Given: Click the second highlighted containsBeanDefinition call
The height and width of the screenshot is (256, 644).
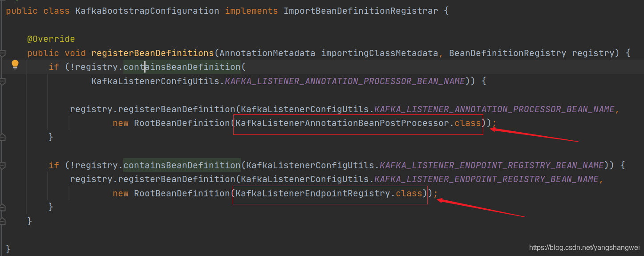Looking at the screenshot, I should tap(182, 166).
